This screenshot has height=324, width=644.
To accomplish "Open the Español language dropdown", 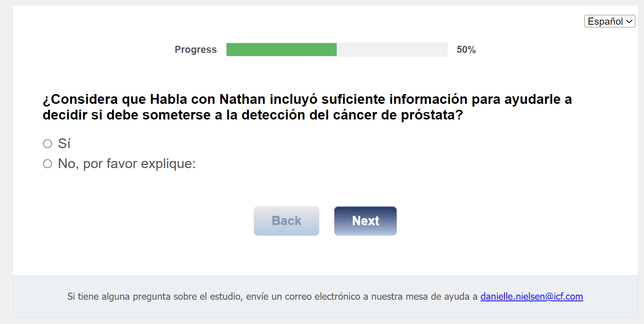I will [606, 21].
